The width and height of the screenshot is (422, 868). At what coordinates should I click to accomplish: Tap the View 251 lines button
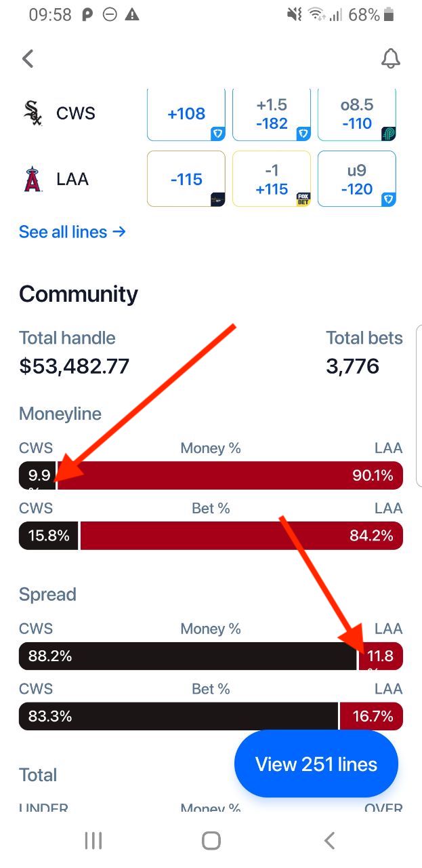pyautogui.click(x=316, y=764)
